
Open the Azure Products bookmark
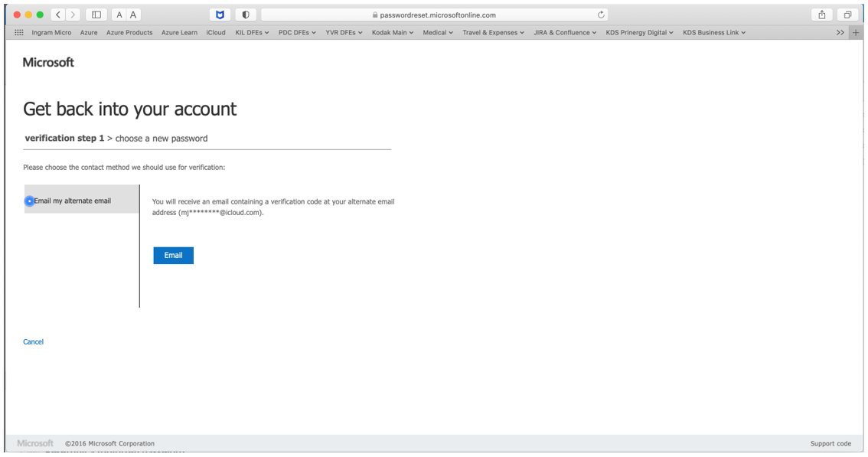click(x=129, y=33)
